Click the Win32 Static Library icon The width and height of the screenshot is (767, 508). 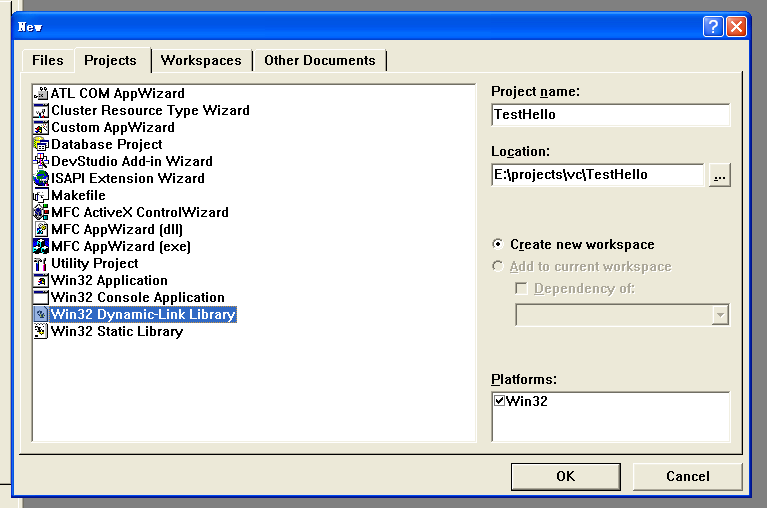41,331
